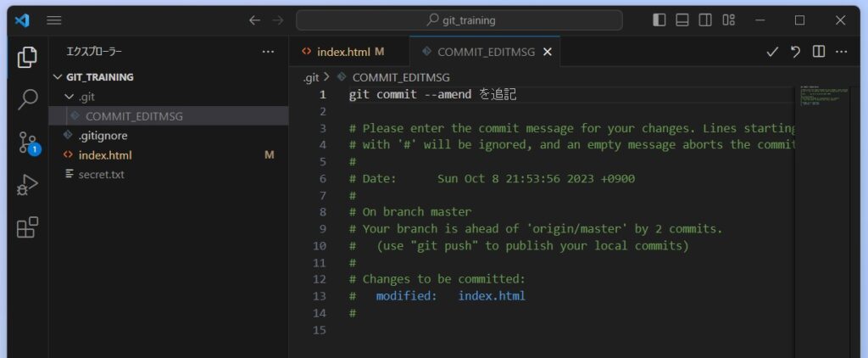Split the editor to the right
The width and height of the screenshot is (868, 358).
[818, 52]
